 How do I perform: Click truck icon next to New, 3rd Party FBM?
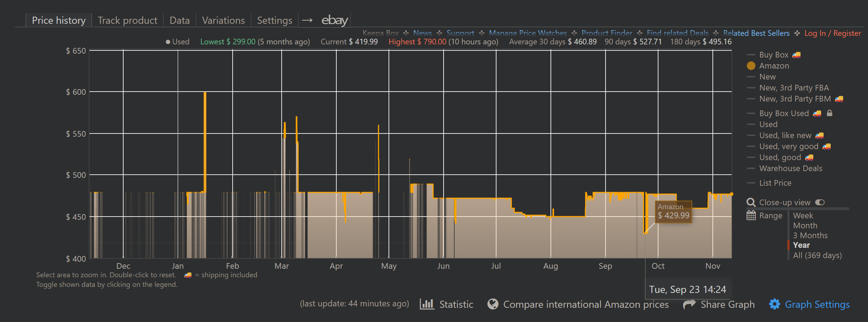[x=839, y=99]
